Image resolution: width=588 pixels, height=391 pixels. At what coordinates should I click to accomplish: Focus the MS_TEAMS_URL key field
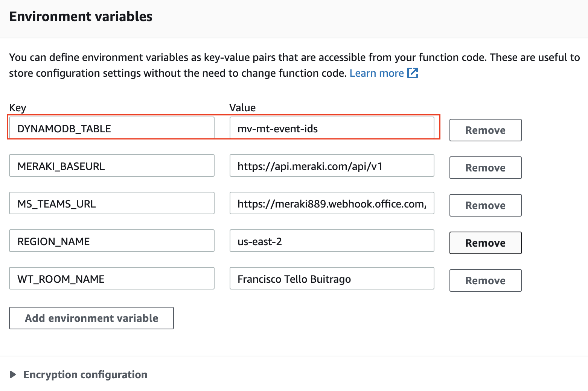pyautogui.click(x=112, y=203)
